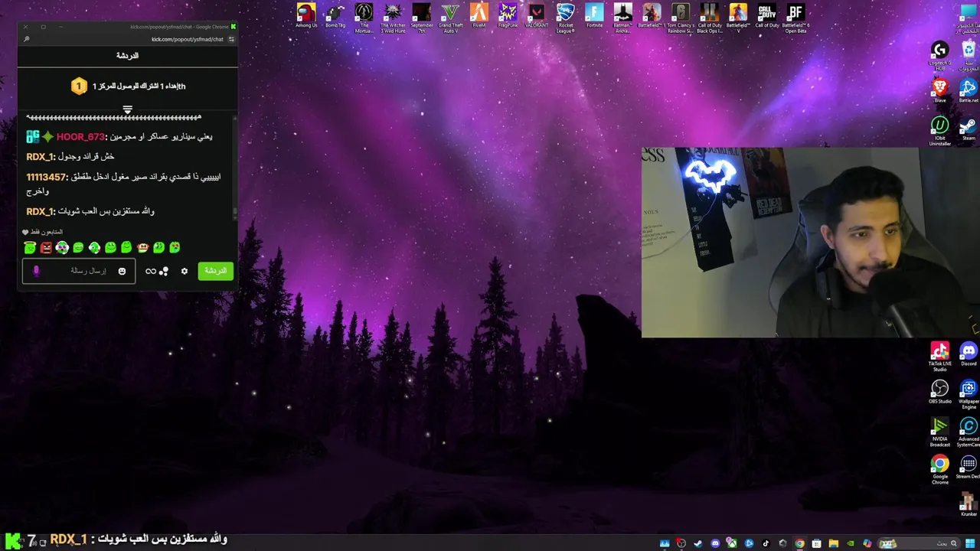Screen dimensions: 980x551
Task: Open File Explorer from the taskbar
Action: [x=833, y=543]
